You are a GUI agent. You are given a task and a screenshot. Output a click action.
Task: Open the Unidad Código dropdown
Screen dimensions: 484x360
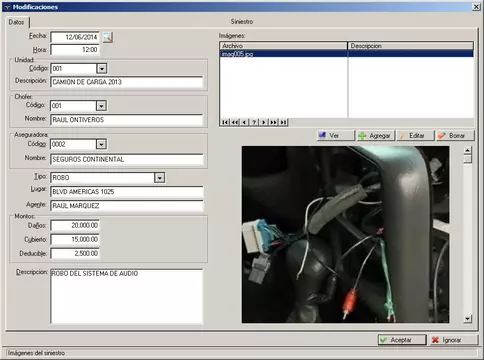102,69
